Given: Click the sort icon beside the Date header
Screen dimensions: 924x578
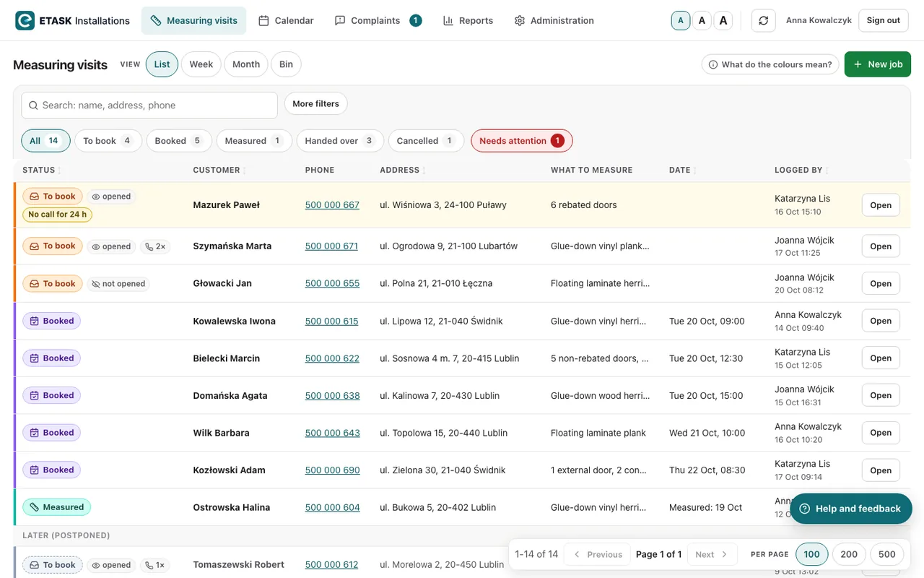Looking at the screenshot, I should 696,171.
